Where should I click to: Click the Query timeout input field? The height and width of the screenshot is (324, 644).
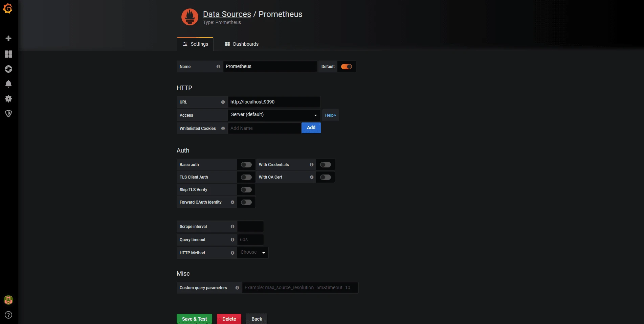tap(250, 239)
